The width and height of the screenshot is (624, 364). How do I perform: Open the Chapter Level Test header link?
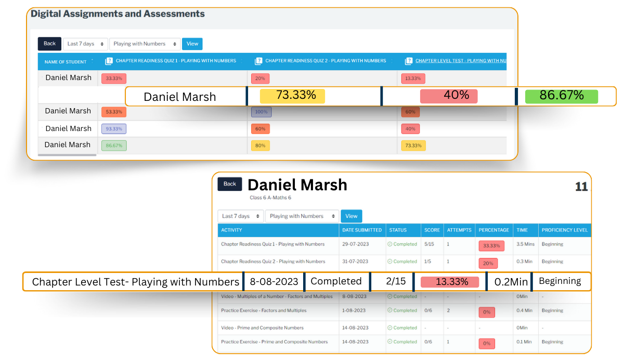461,61
